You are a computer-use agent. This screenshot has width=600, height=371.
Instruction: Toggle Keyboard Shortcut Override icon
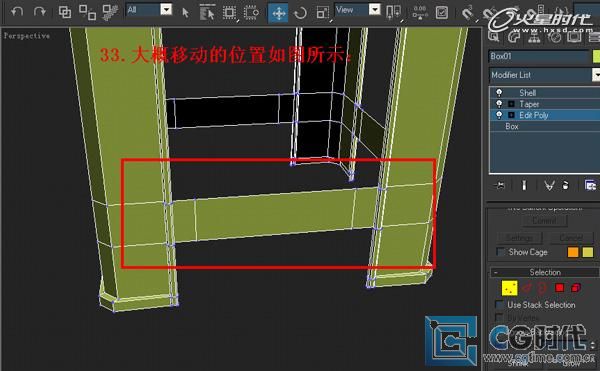pos(442,13)
